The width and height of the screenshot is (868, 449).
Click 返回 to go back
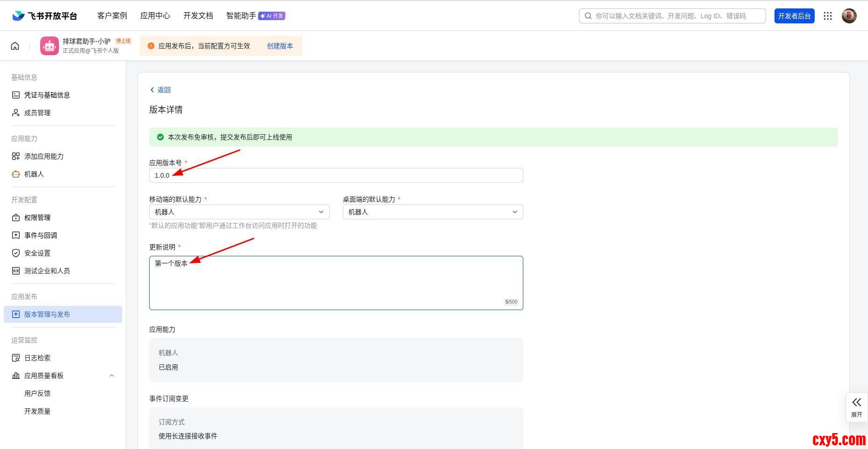click(160, 90)
